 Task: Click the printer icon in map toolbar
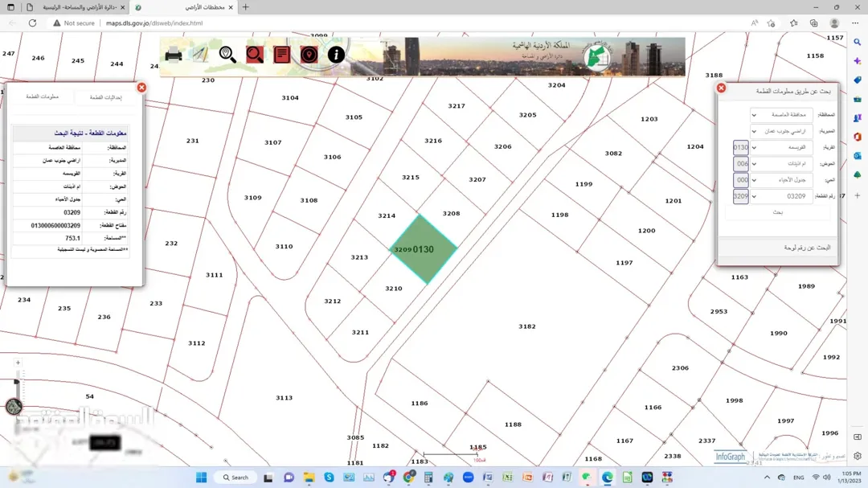(x=174, y=55)
